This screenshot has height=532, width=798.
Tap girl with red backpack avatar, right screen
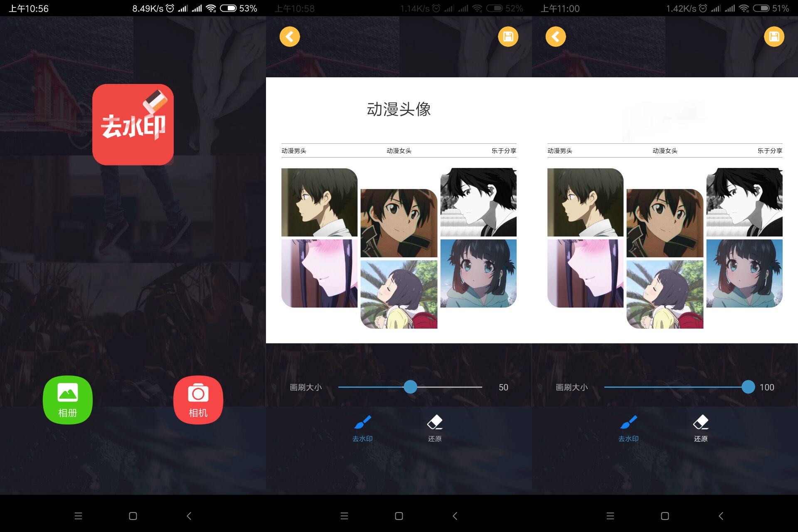(665, 295)
